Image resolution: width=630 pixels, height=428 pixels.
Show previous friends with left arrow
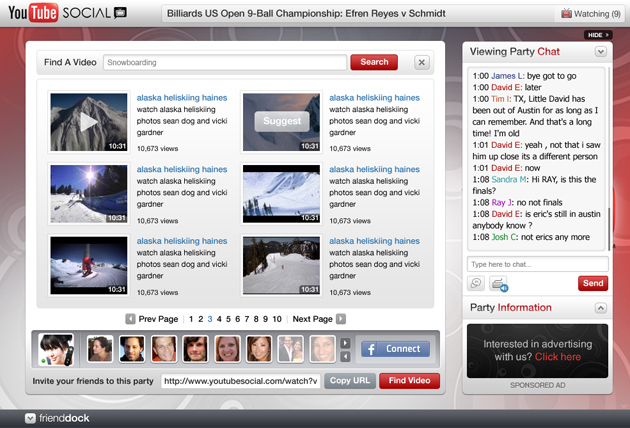345,356
